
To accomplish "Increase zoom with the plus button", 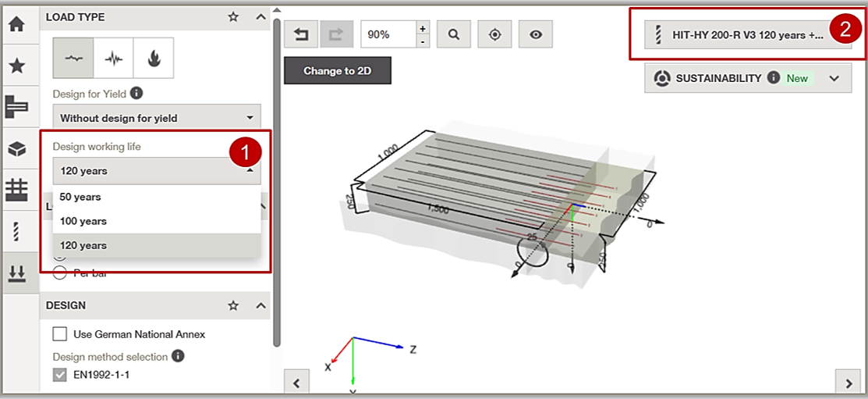I will click(423, 27).
